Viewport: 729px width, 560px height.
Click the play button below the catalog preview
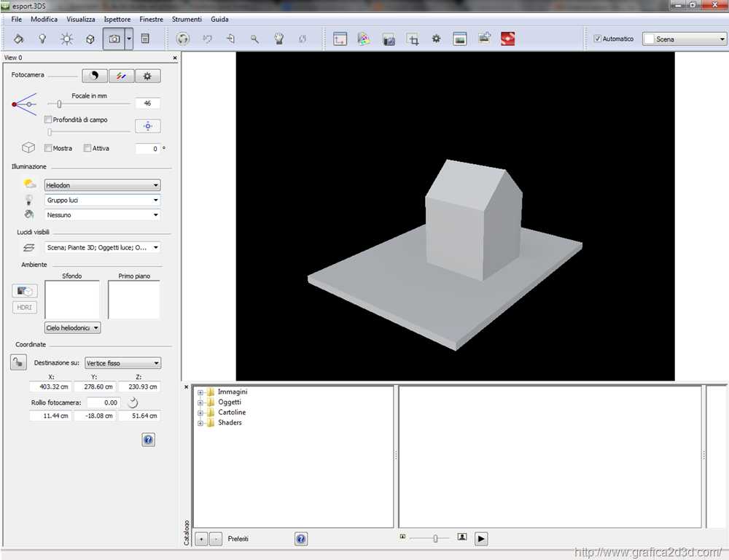pos(481,539)
